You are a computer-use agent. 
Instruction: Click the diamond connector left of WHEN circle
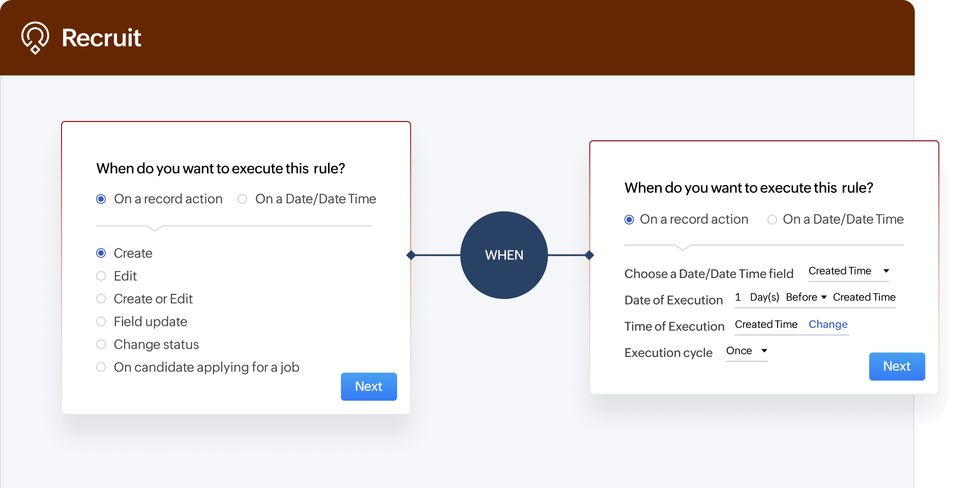(410, 255)
